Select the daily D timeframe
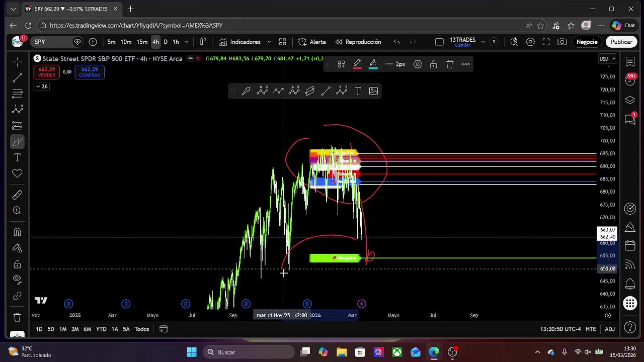This screenshot has width=644, height=362. tap(166, 42)
